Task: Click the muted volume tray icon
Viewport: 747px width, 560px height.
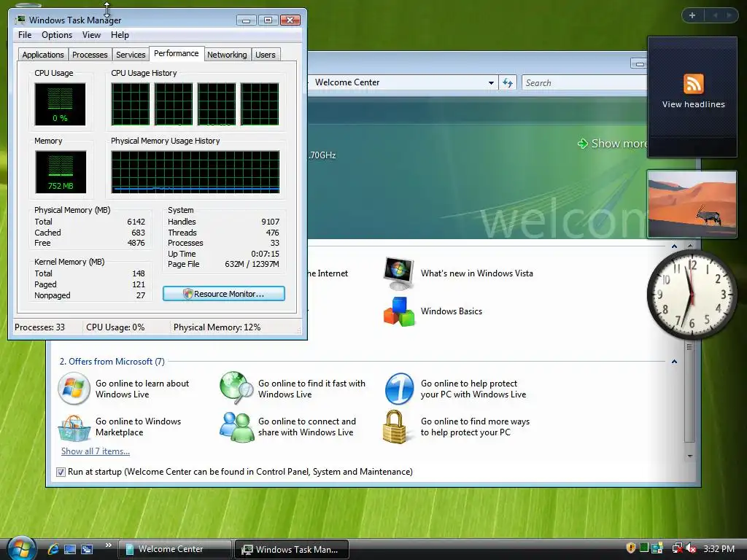Action: [692, 548]
